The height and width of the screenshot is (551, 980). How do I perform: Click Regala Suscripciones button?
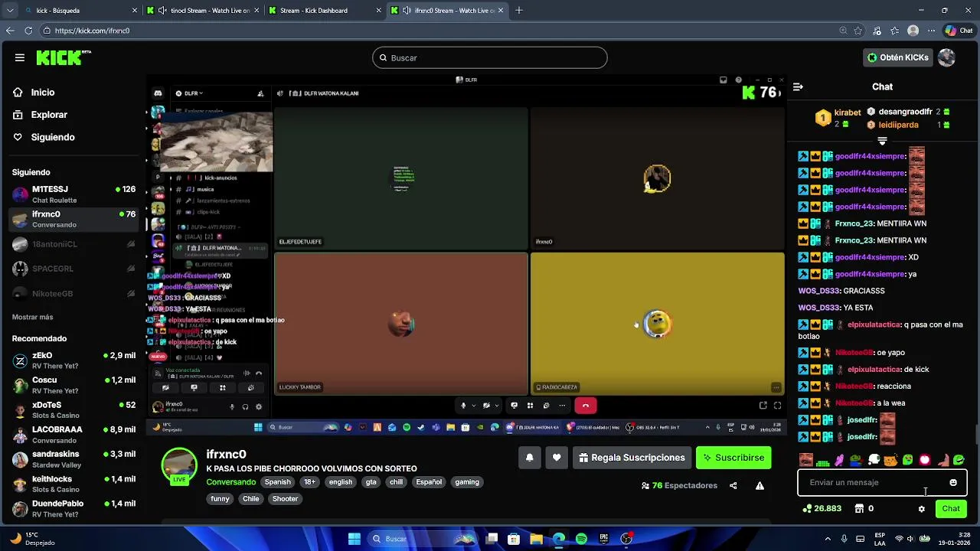pyautogui.click(x=632, y=458)
